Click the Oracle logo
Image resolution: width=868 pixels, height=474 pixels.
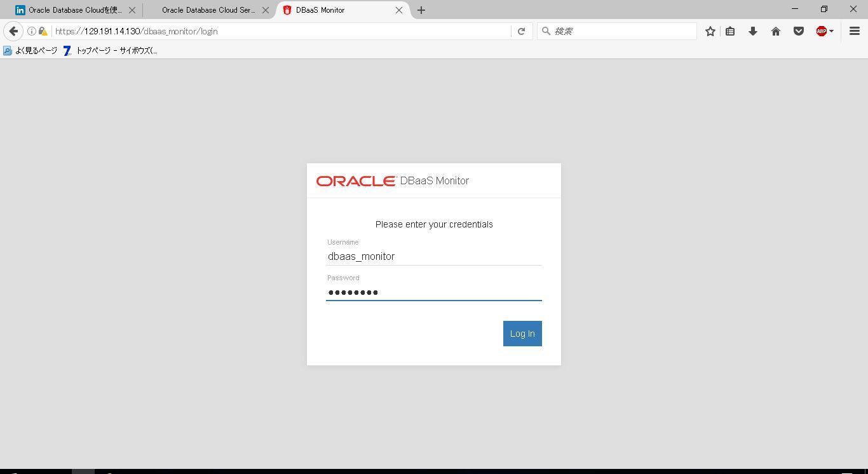356,181
